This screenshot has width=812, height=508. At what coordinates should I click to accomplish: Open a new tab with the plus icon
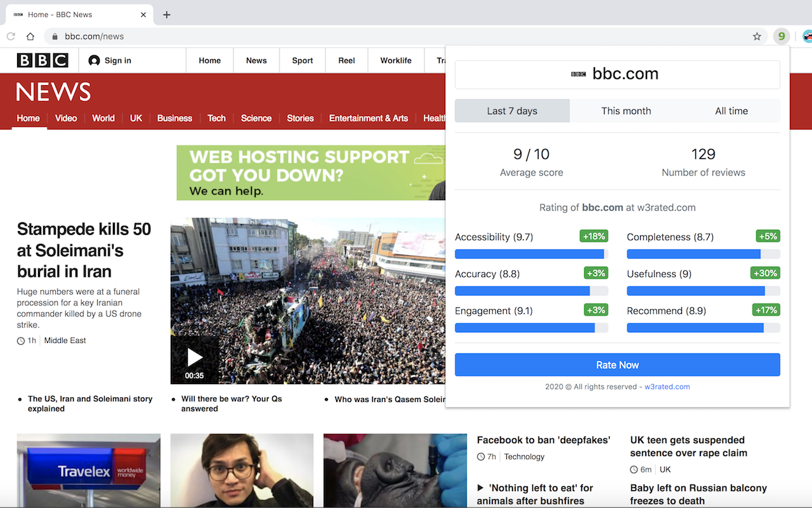pos(166,14)
